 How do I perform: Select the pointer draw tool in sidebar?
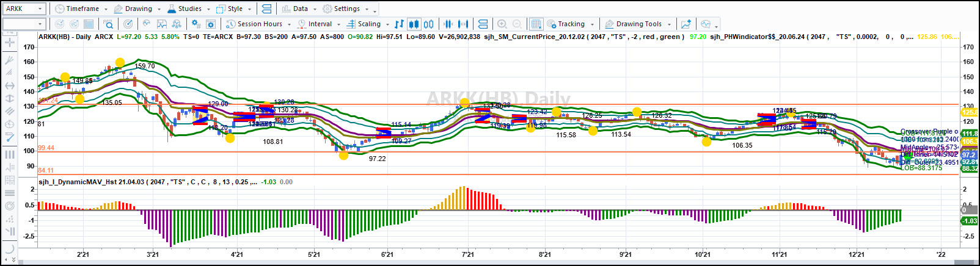pos(9,60)
